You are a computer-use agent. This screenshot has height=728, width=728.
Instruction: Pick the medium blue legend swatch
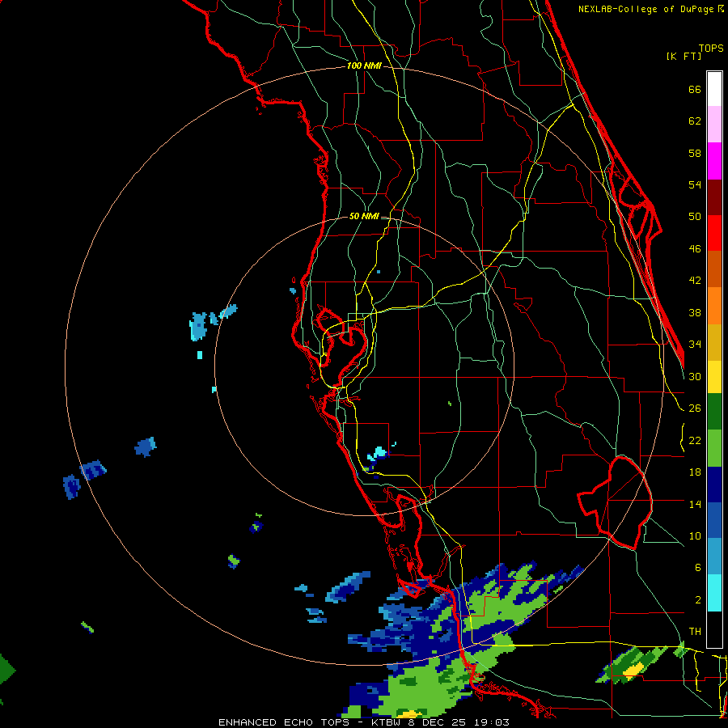tap(714, 521)
